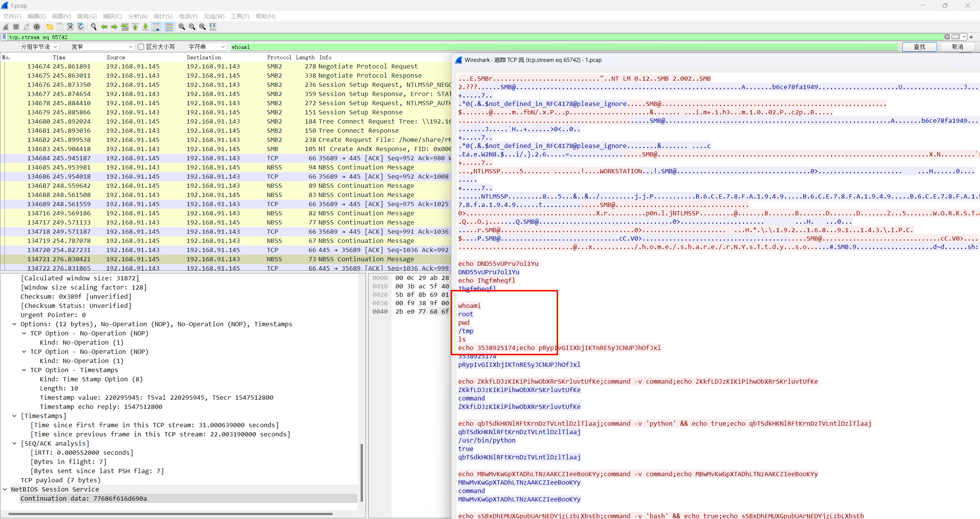Image resolution: width=980 pixels, height=519 pixels.
Task: Open capture options gear icon
Action: pos(37,27)
